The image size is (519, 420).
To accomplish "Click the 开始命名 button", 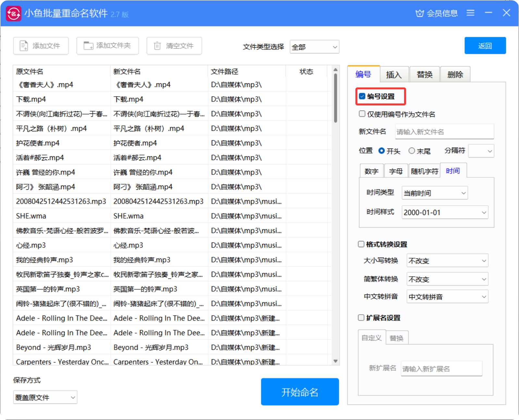I will 300,392.
